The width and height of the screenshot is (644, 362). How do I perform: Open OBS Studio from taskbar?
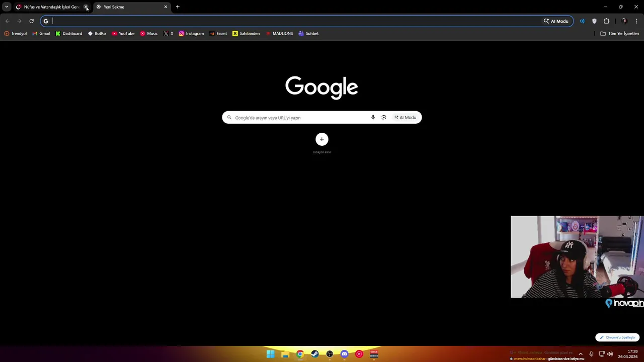click(330, 354)
